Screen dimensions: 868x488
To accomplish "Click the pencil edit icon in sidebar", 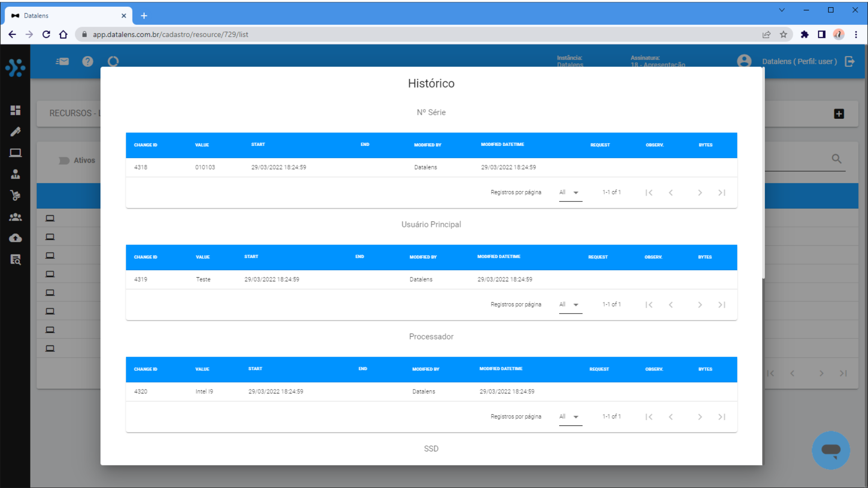I will pyautogui.click(x=15, y=131).
